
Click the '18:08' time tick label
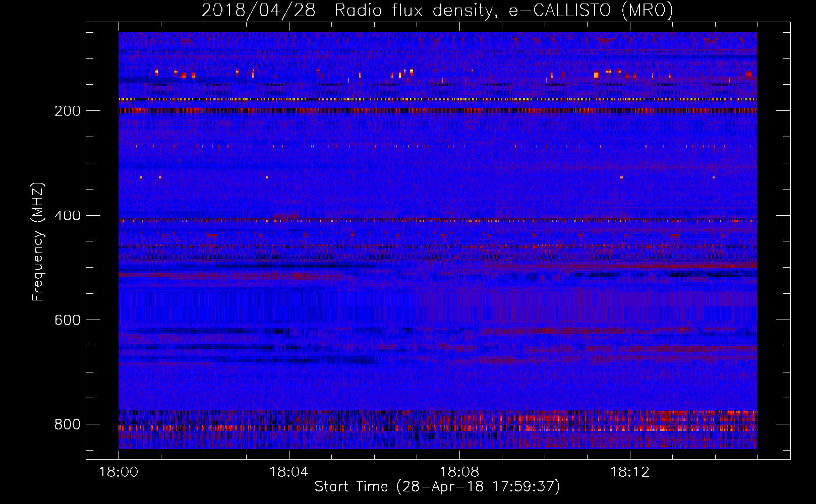point(459,472)
